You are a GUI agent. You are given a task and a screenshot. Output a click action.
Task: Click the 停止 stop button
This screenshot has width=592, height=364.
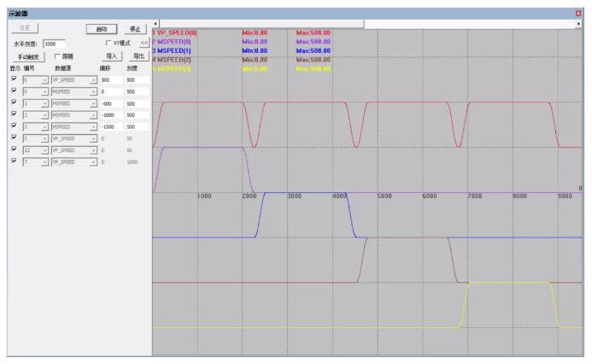(135, 29)
